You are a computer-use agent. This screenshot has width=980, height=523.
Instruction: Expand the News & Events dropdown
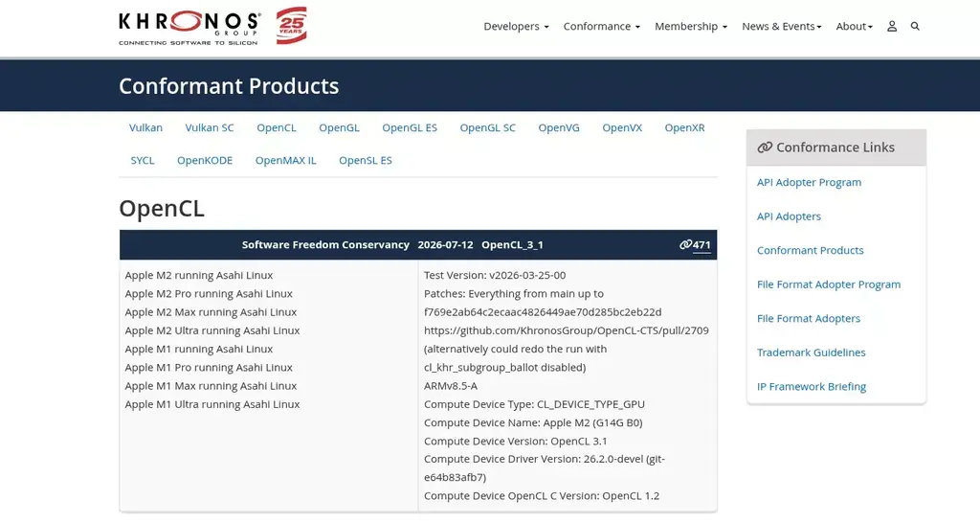782,26
